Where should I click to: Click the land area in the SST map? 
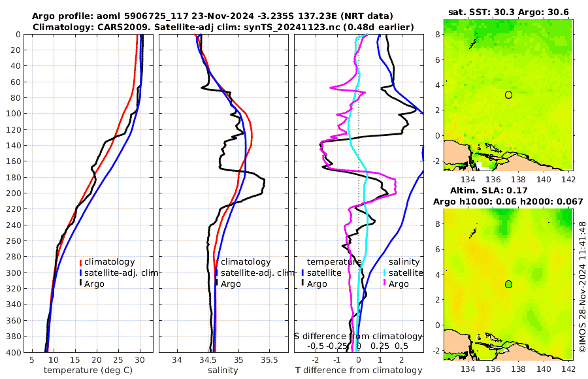455,154
